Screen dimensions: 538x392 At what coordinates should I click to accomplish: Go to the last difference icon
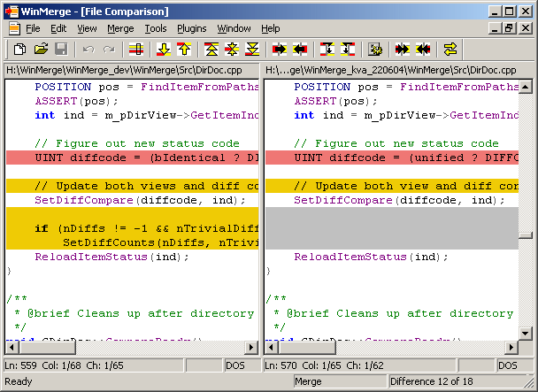pyautogui.click(x=252, y=50)
